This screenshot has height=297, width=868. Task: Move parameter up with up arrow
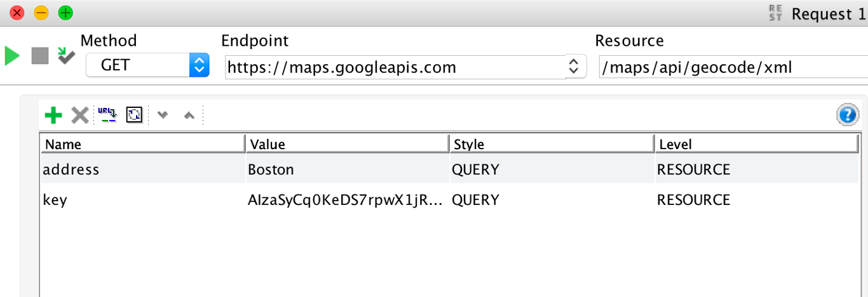pos(189,115)
